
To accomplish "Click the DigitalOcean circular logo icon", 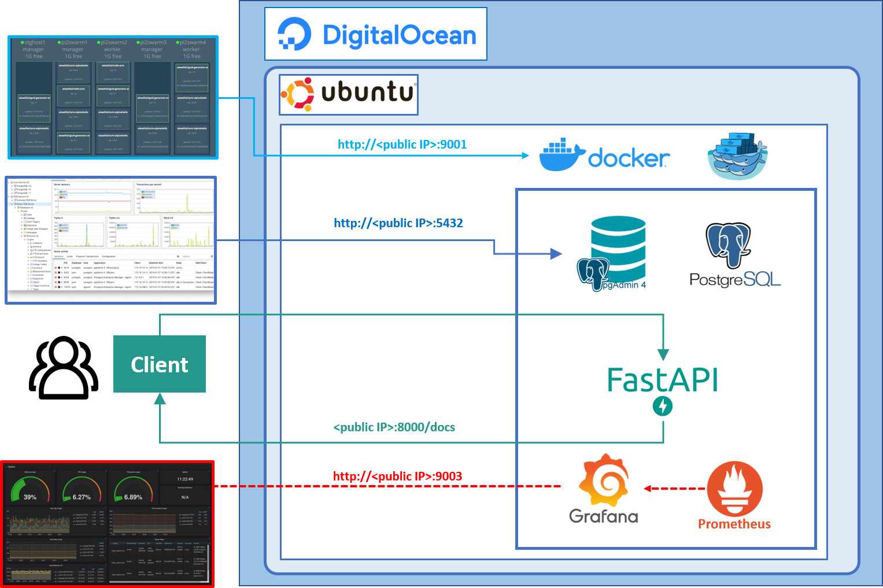I will [295, 34].
